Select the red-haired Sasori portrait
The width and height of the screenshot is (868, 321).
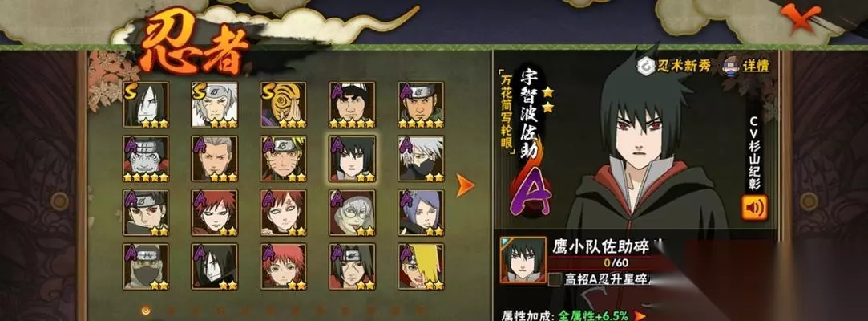(x=284, y=266)
